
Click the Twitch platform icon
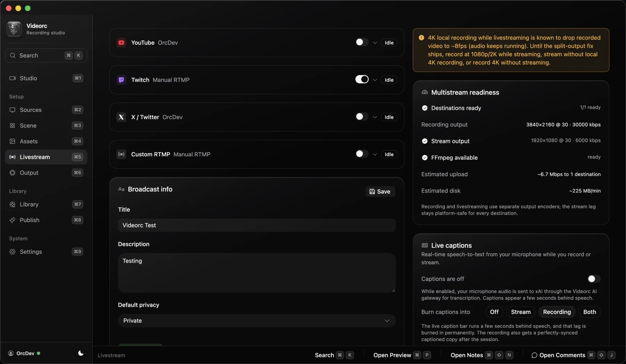121,80
